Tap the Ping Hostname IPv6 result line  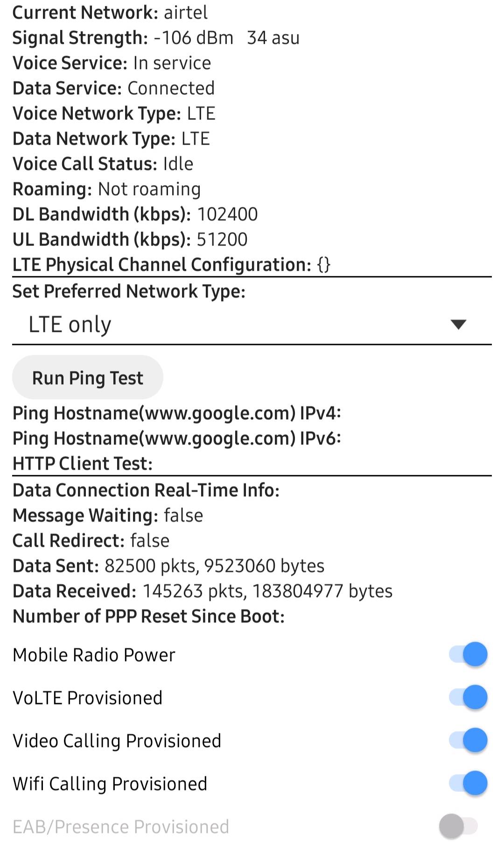176,438
